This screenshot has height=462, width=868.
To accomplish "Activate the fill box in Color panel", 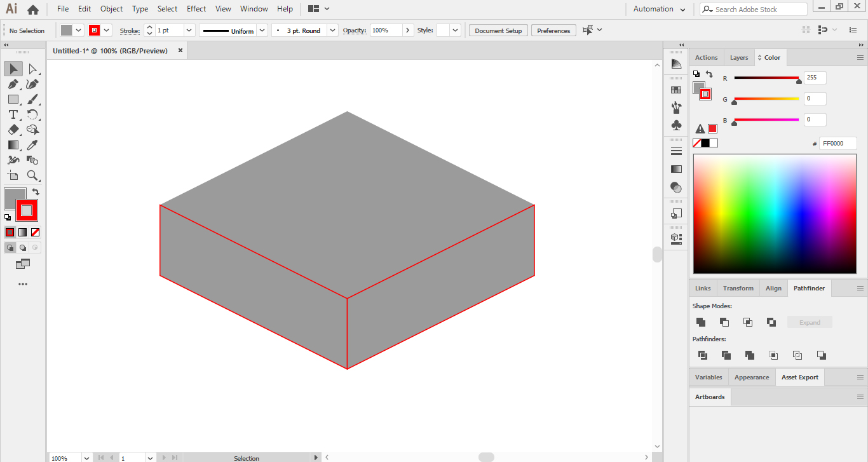I will (x=698, y=86).
